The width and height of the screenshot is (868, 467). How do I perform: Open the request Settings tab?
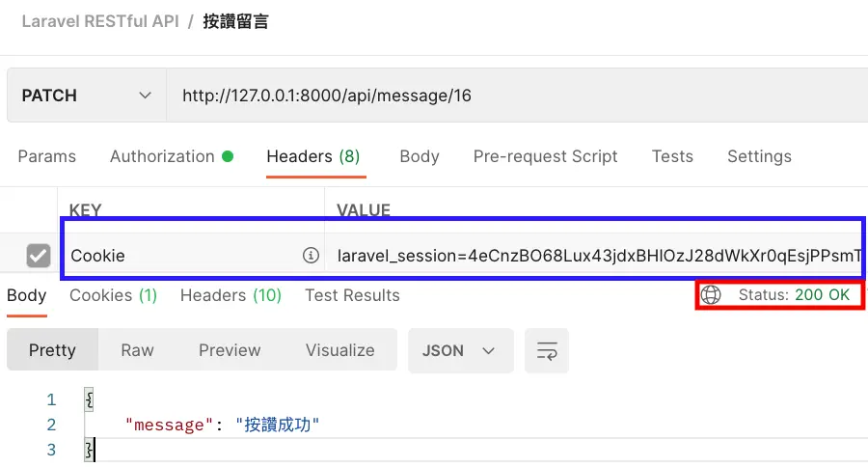coord(759,156)
